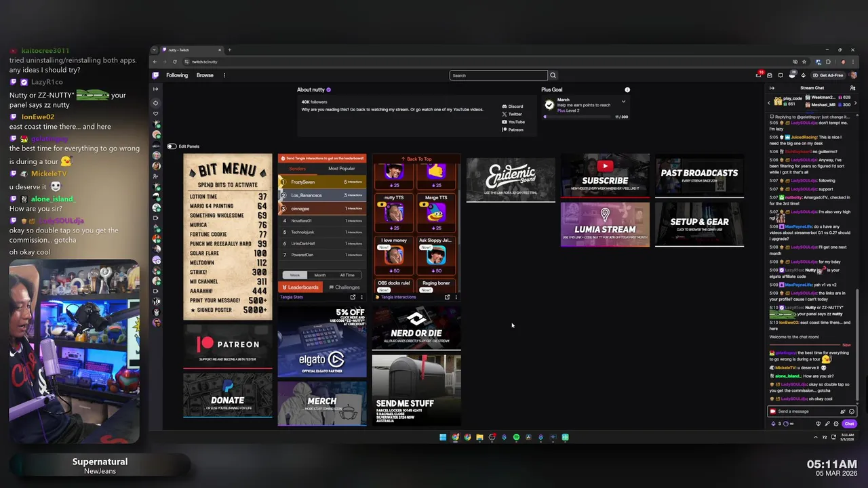The width and height of the screenshot is (868, 488).
Task: Click the YouTube social link
Action: pos(513,122)
